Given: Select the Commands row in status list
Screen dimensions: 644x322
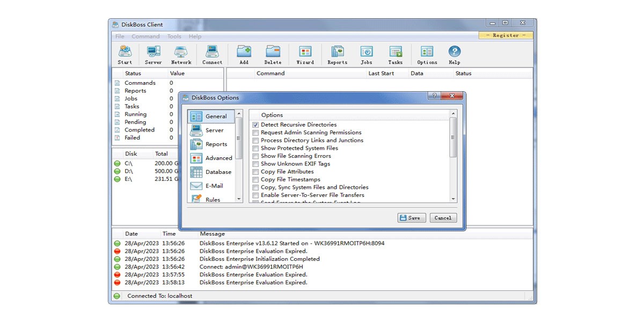Looking at the screenshot, I should [167, 83].
